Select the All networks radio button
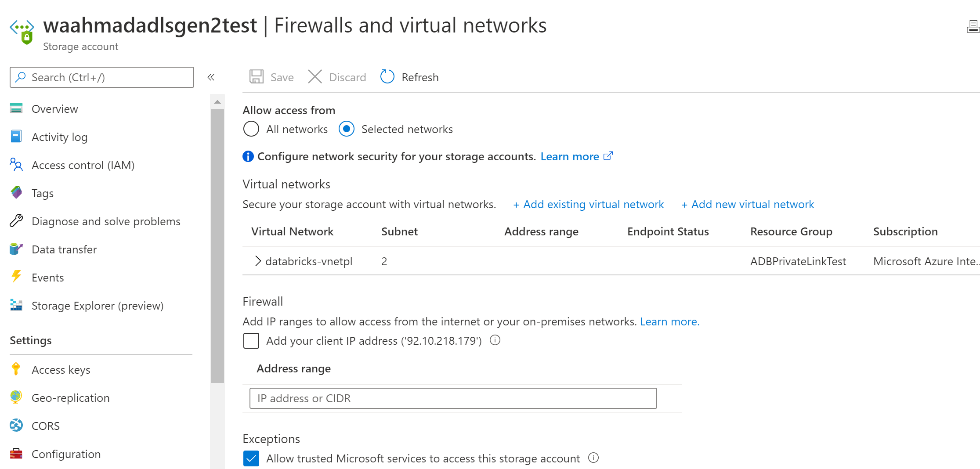980x469 pixels. pos(251,129)
